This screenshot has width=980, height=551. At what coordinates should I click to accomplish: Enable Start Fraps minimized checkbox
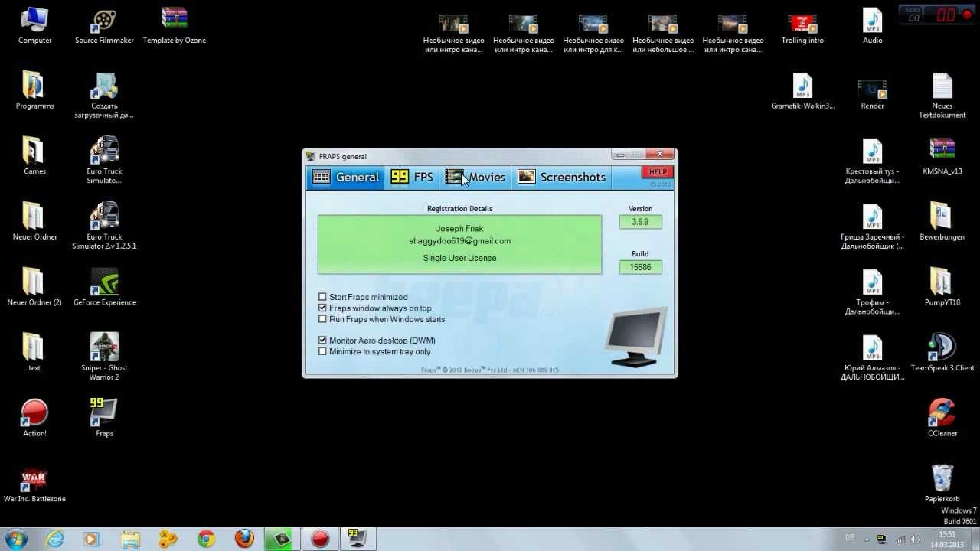322,297
